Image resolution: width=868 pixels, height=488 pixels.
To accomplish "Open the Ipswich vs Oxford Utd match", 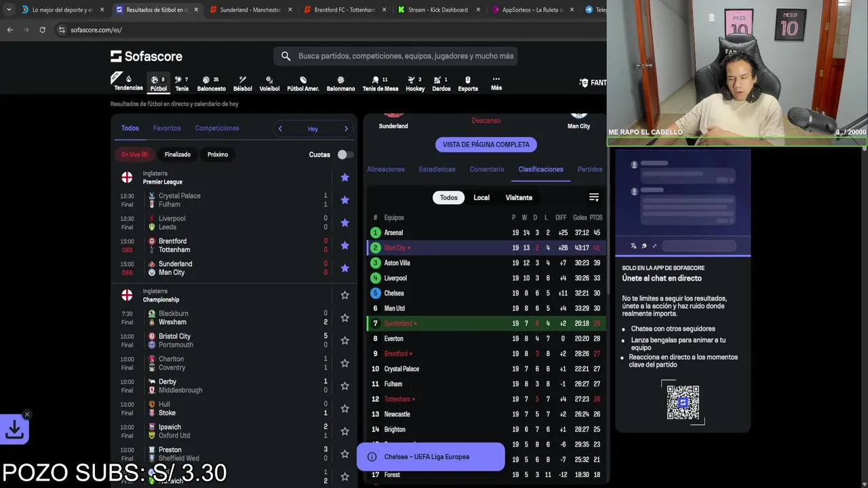I will tap(234, 431).
